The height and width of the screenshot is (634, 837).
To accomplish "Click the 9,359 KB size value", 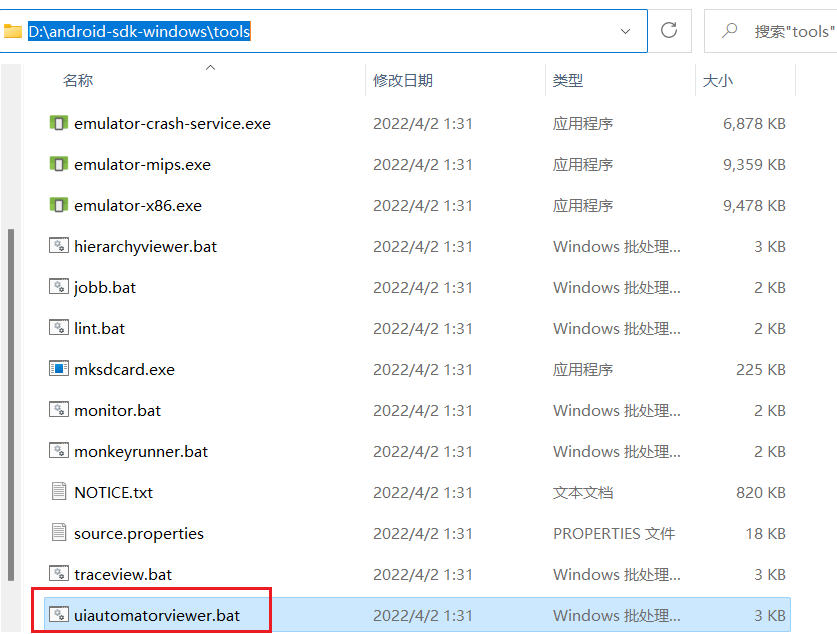I will [x=754, y=164].
